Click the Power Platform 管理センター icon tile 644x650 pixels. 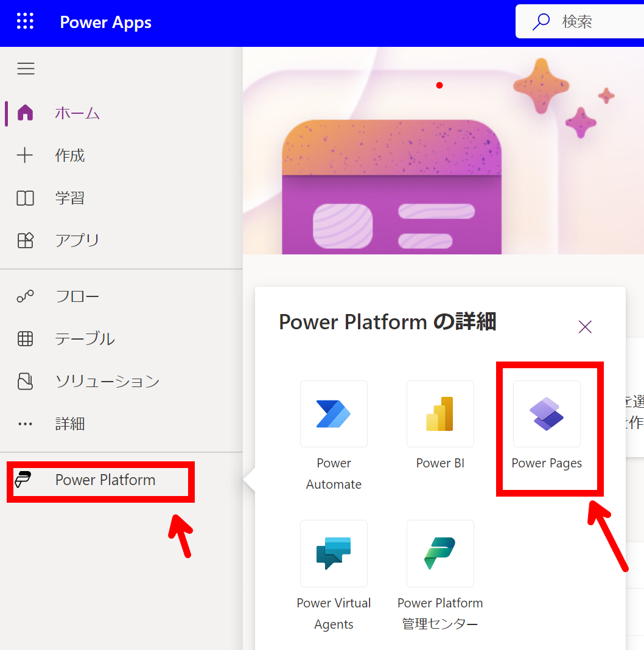point(441,553)
